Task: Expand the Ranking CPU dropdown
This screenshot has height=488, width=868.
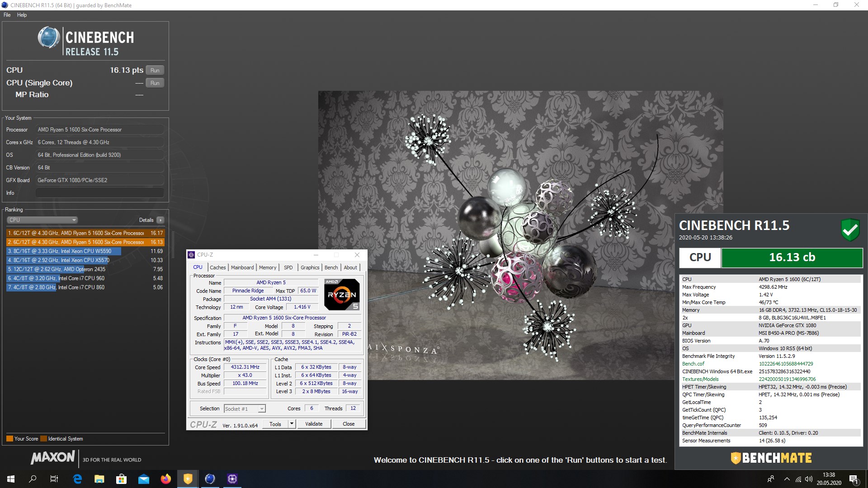Action: click(x=42, y=220)
